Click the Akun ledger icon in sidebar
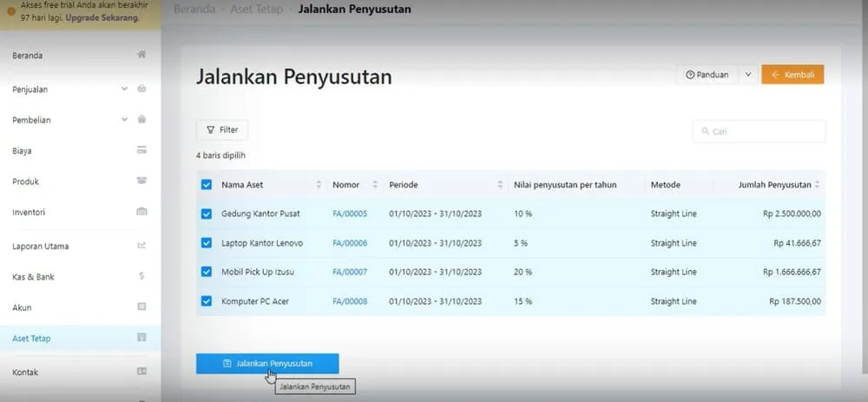Viewport: 868px width, 402px height. pyautogui.click(x=141, y=306)
